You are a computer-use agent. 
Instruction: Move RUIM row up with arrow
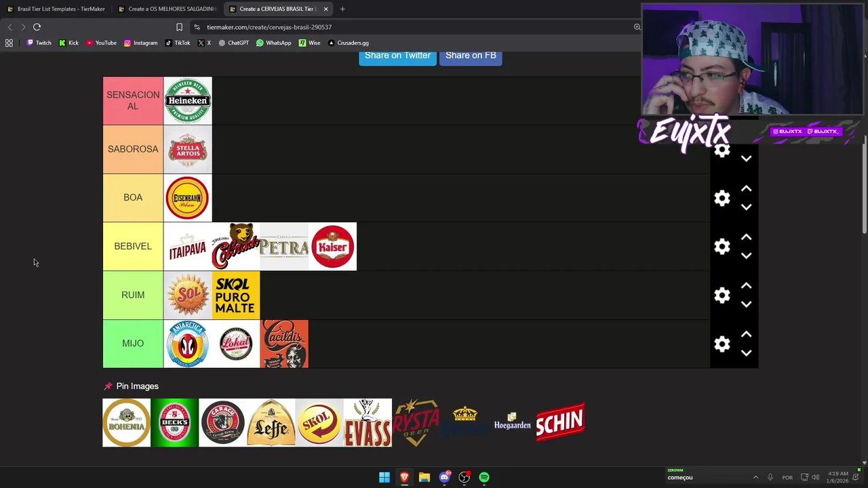746,286
